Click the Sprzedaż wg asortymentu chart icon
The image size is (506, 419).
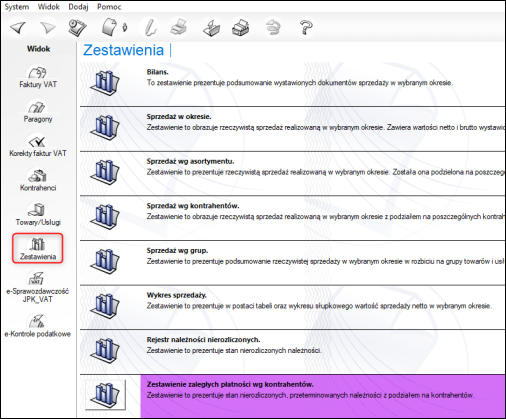[x=105, y=173]
